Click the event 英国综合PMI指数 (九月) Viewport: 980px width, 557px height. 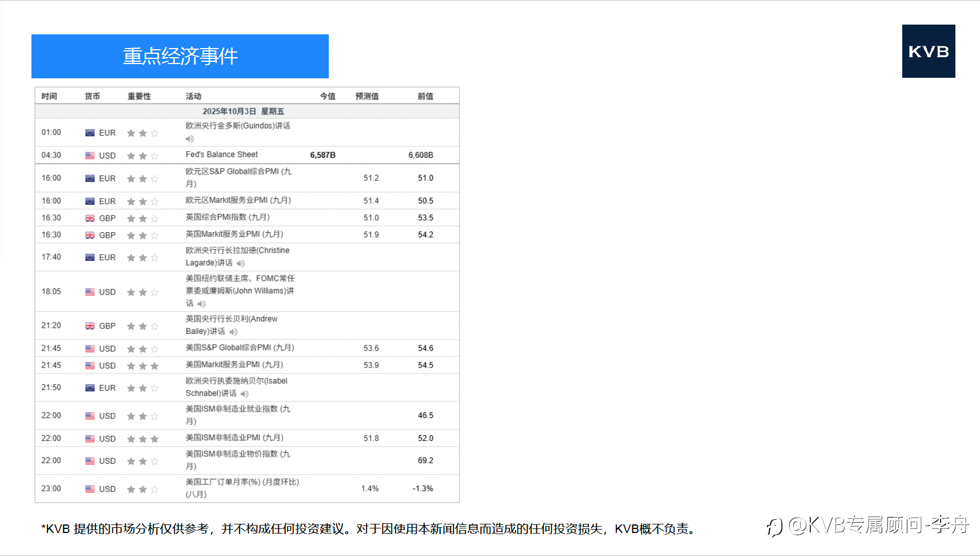coord(228,217)
